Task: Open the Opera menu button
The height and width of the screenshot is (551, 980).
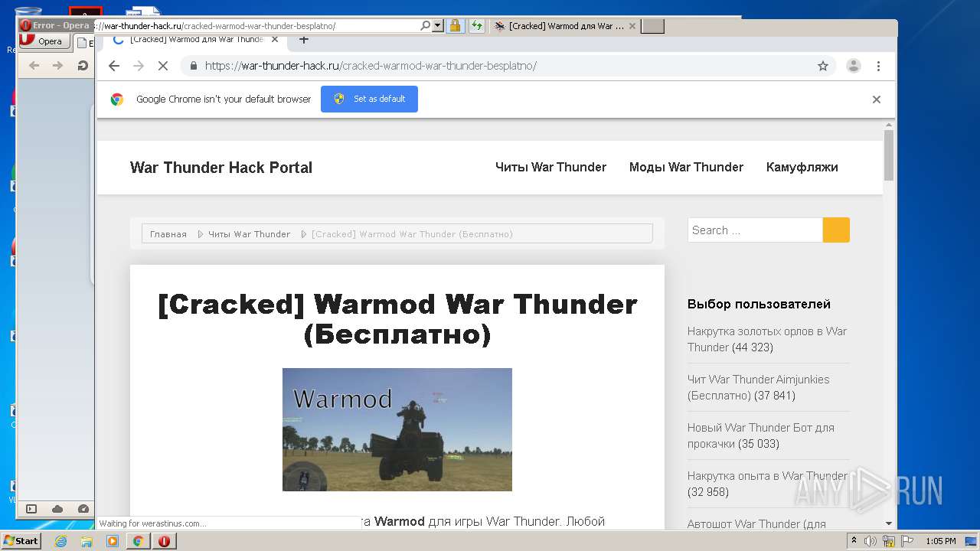Action: [45, 41]
